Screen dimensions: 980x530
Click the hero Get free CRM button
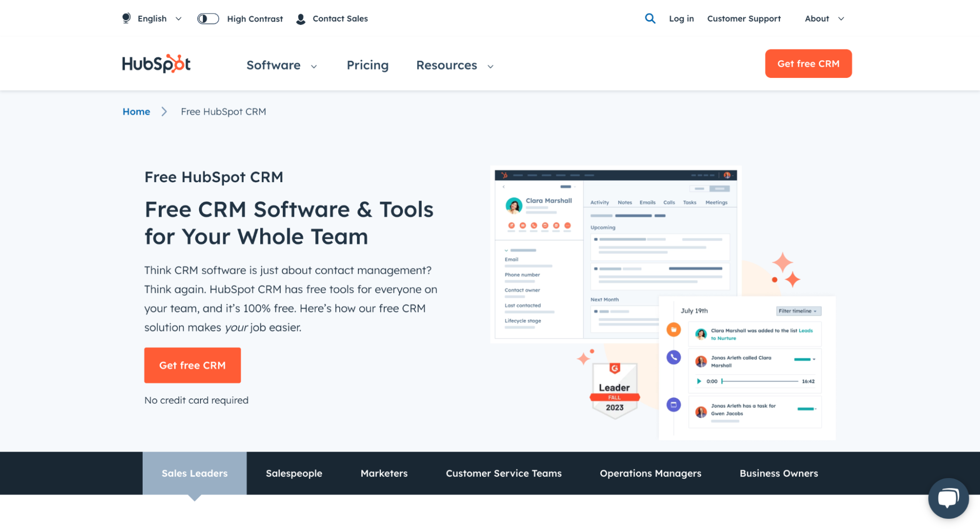pos(193,365)
